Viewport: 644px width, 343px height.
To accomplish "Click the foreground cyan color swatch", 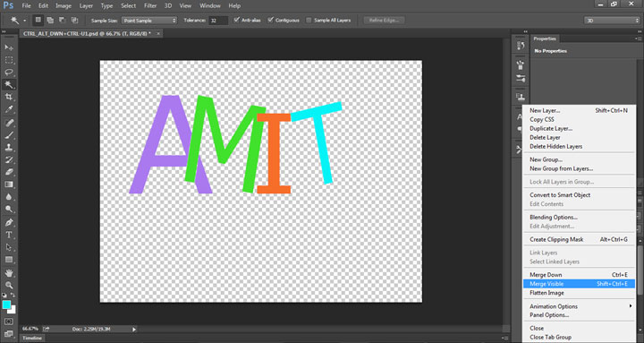I will tap(6, 304).
